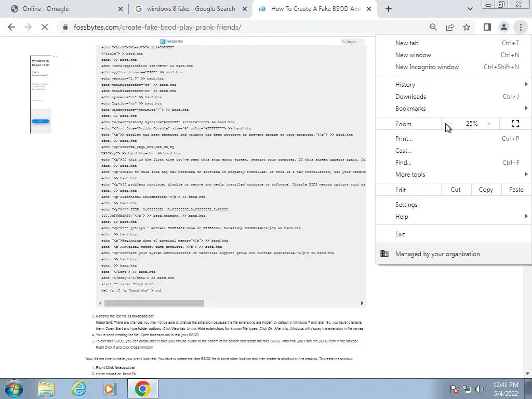Expand the Help submenu

[454, 217]
